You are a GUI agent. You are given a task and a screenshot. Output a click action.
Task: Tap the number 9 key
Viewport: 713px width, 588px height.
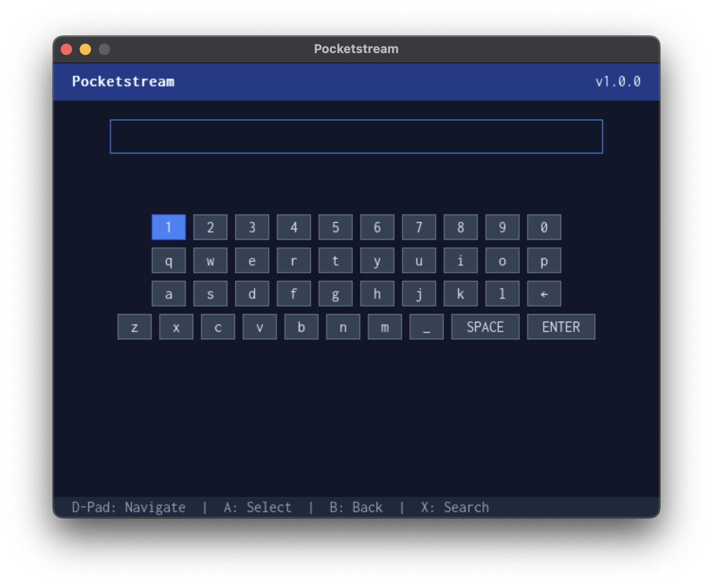click(502, 227)
